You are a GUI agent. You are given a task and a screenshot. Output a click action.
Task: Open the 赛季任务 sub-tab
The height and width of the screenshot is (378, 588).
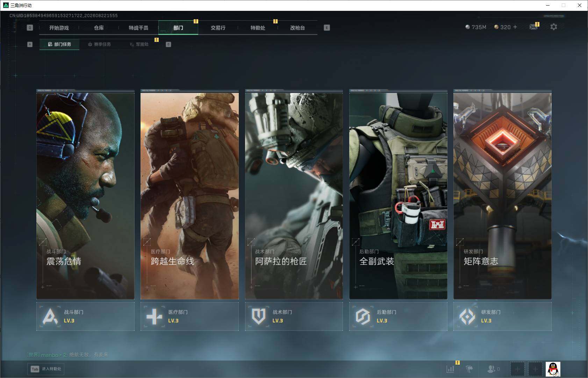click(x=99, y=44)
